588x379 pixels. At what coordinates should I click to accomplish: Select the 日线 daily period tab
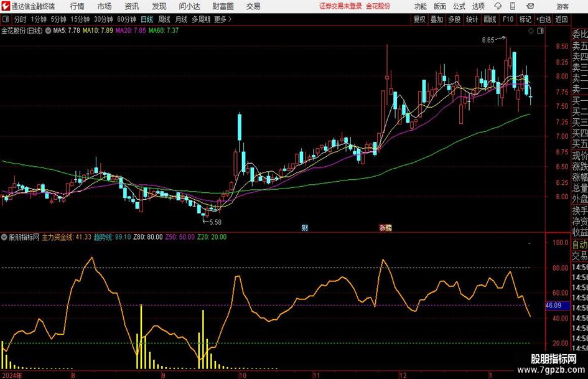pyautogui.click(x=147, y=19)
